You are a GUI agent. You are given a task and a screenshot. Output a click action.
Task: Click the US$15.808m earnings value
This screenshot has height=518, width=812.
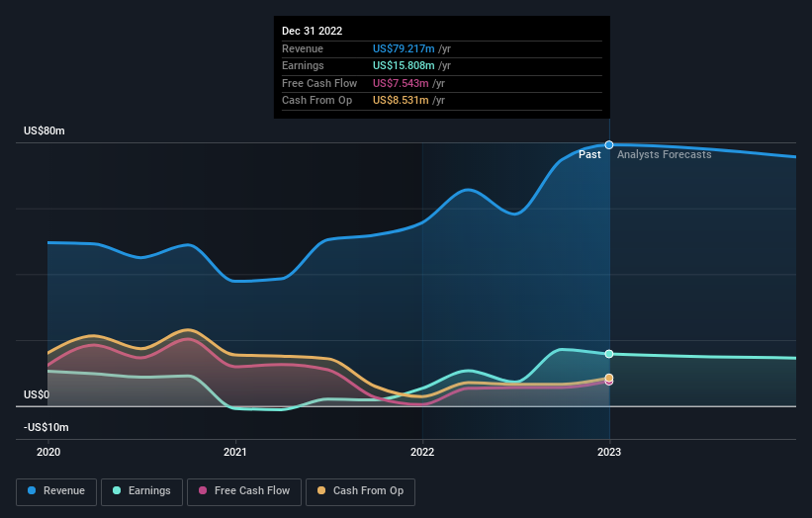404,65
